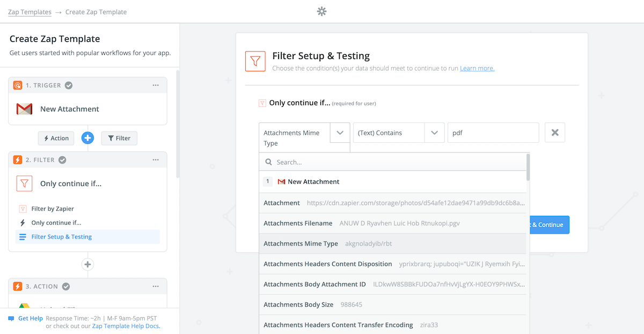Open the (Text) Contains condition dropdown
Viewport: 644px width, 334px height.
[x=435, y=133]
